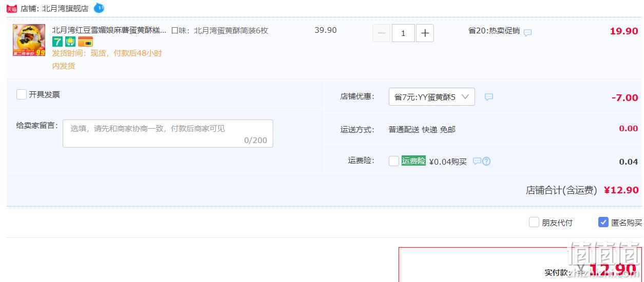Screen dimensions: 644x282
Task: Click speech bubble icon after ¥0.04购买
Action: click(477, 161)
